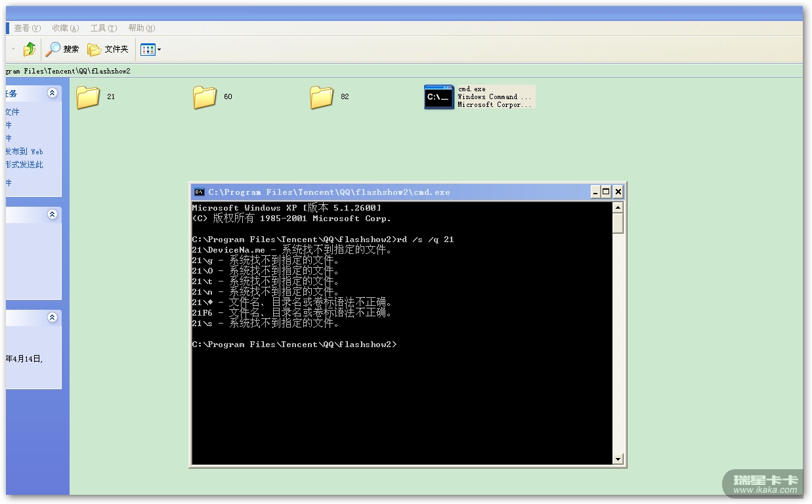Open the 搜索 search toolbar button
Screen dimensions: 812x504
pyautogui.click(x=62, y=49)
